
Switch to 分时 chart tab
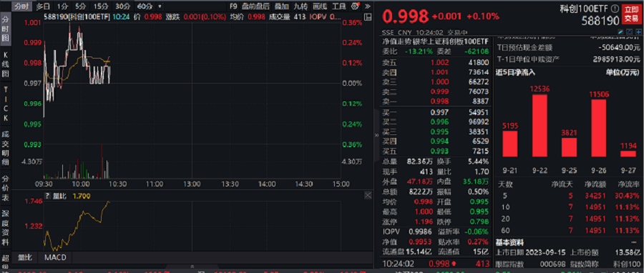[x=21, y=6]
